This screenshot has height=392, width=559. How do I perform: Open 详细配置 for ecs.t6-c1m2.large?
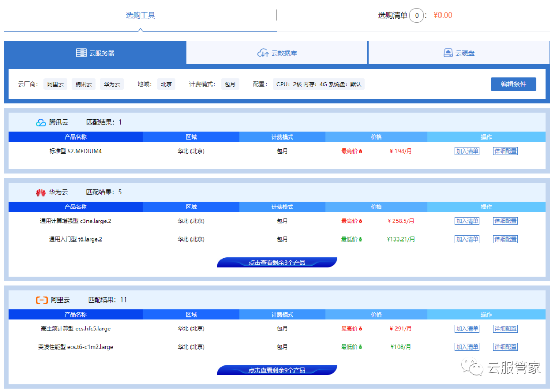(505, 347)
